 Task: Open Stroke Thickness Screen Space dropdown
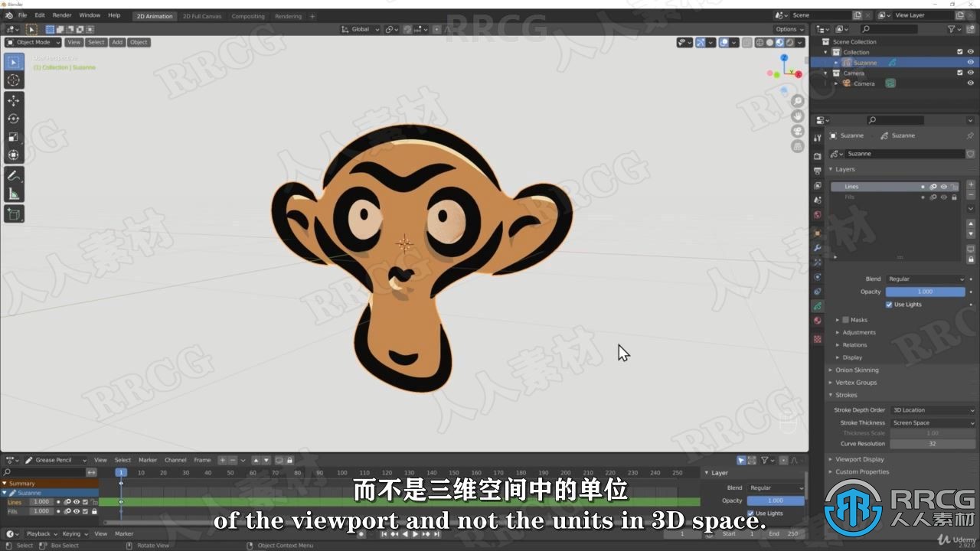tap(933, 422)
